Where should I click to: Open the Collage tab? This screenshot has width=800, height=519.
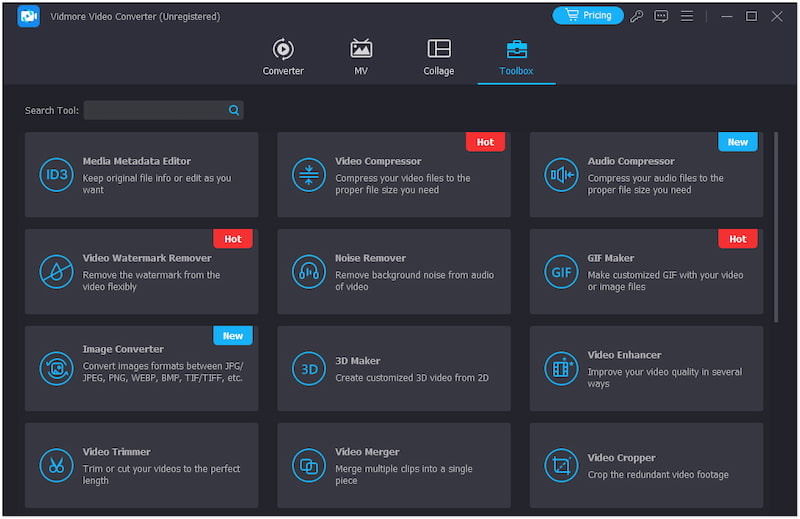pos(438,57)
